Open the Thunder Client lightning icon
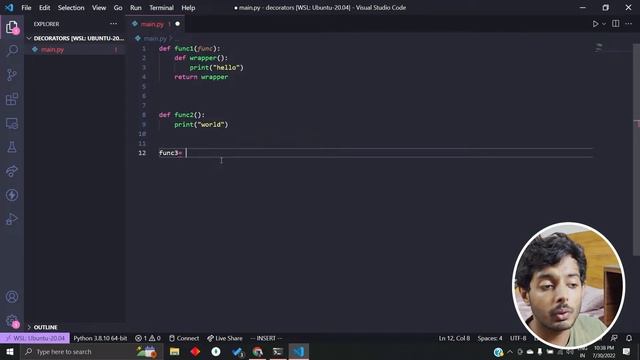This screenshot has width=640, height=360. (12, 195)
